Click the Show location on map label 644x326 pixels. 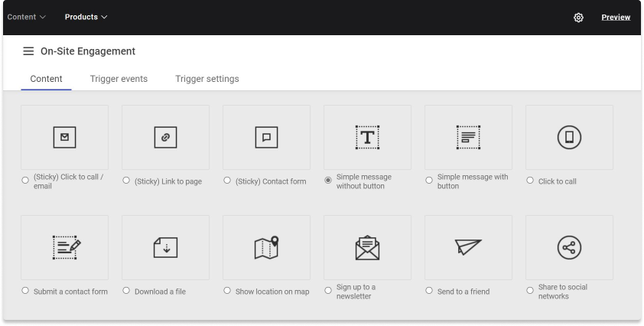click(x=272, y=292)
